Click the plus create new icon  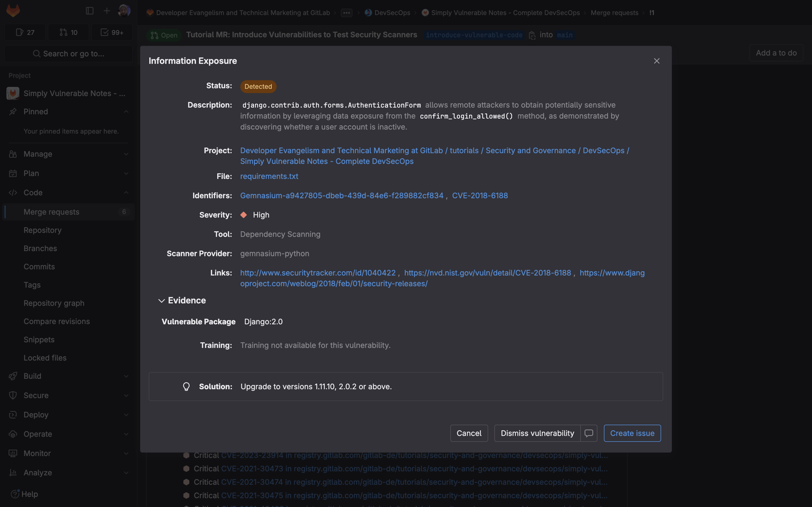106,11
